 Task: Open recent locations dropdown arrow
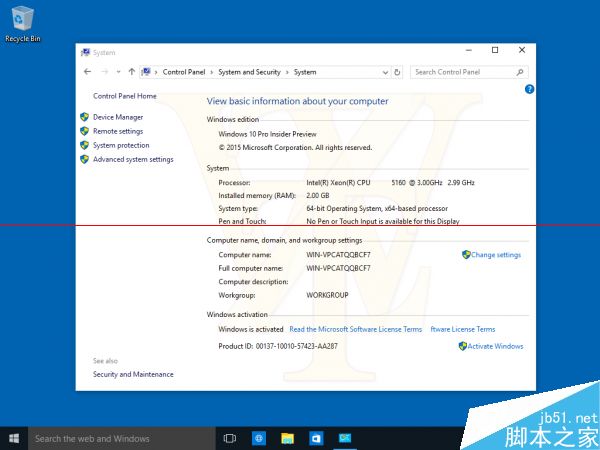[x=118, y=72]
